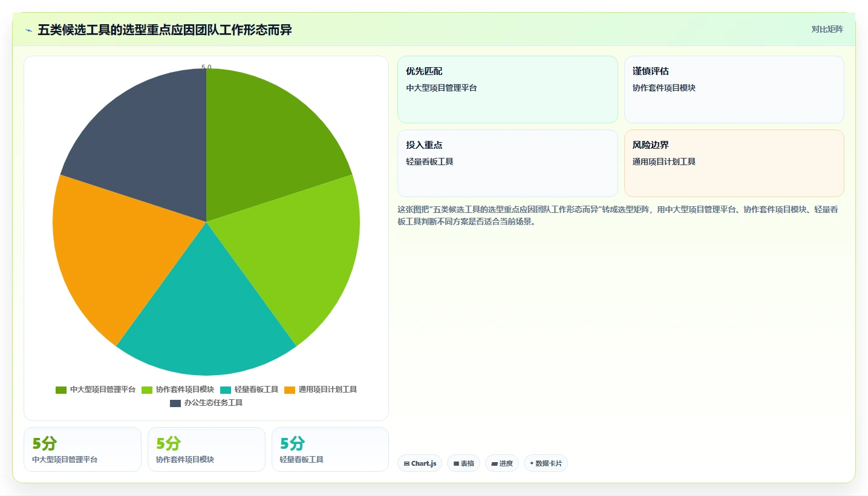Select the title 五类候选工具的选型重点应因团队工作形态而异

coord(165,30)
